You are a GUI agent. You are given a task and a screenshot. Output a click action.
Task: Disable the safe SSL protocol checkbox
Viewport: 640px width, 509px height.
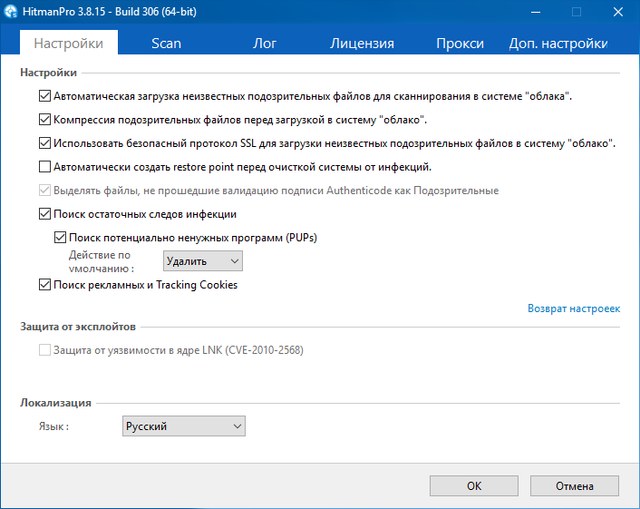(x=44, y=144)
